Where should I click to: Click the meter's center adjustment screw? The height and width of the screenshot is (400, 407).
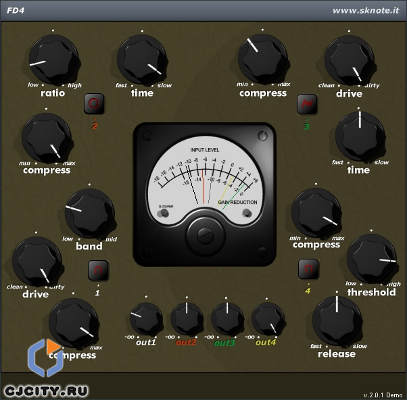pyautogui.click(x=205, y=235)
